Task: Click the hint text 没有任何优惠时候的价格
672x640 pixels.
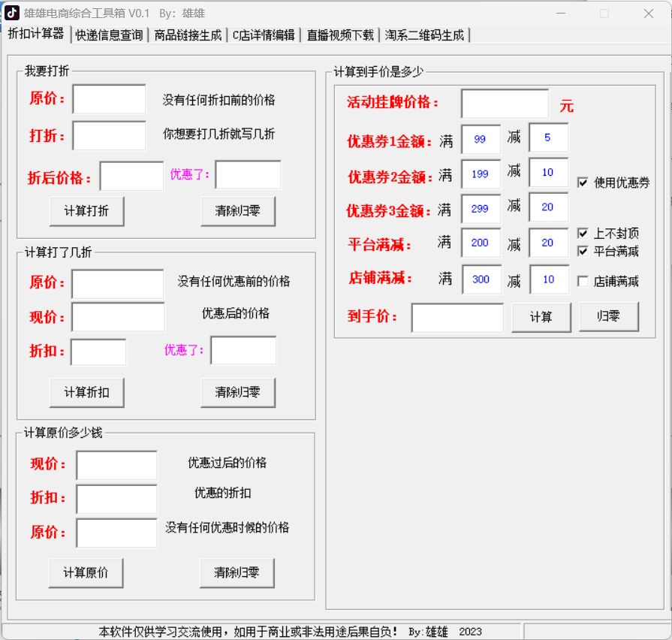Action: [x=228, y=527]
